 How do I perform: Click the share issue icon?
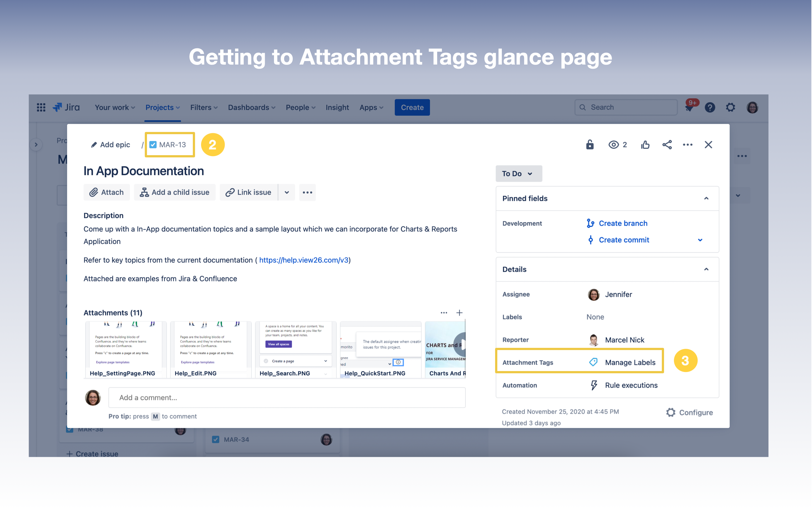click(x=667, y=145)
